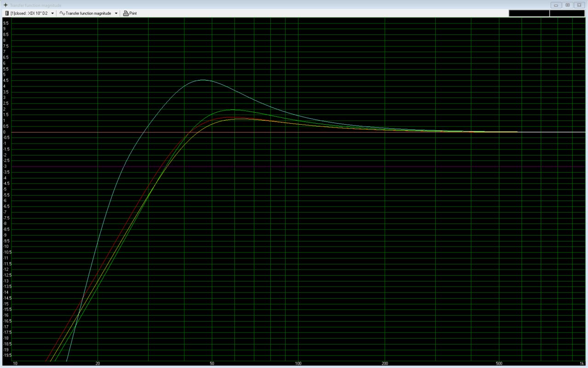Close the Transfer function magnitude window
This screenshot has height=368, width=588.
(579, 5)
